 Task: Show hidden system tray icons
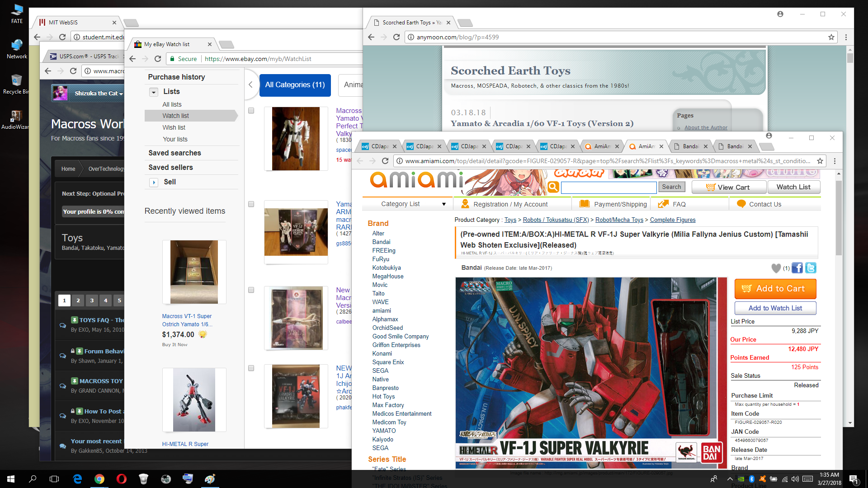(730, 479)
